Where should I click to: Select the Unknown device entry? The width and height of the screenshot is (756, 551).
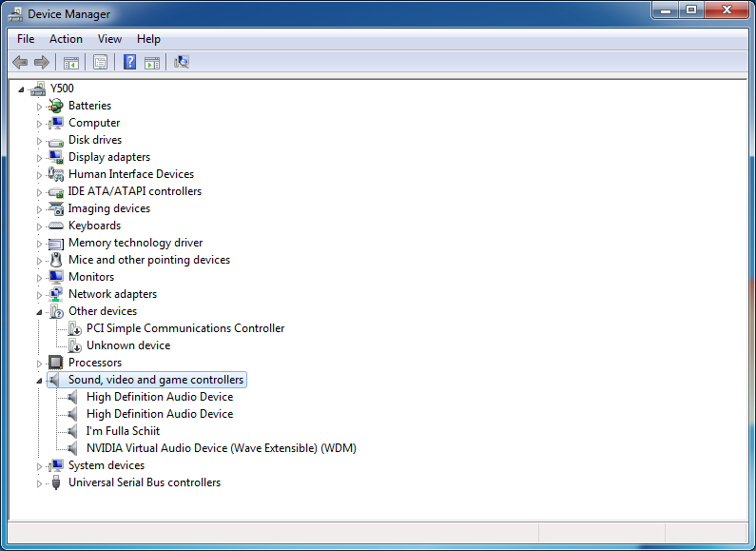click(x=128, y=345)
